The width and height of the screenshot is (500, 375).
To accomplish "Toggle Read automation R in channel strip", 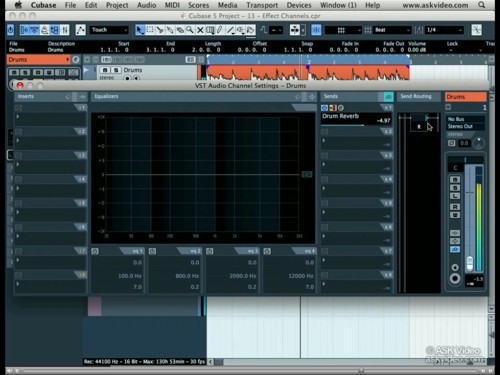I will point(455,207).
